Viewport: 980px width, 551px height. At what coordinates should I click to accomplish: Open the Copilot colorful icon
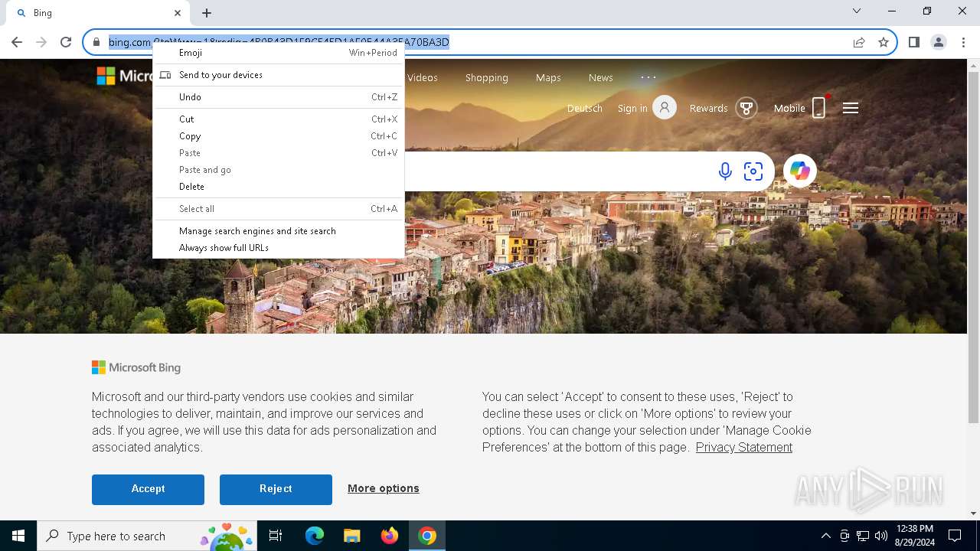800,171
